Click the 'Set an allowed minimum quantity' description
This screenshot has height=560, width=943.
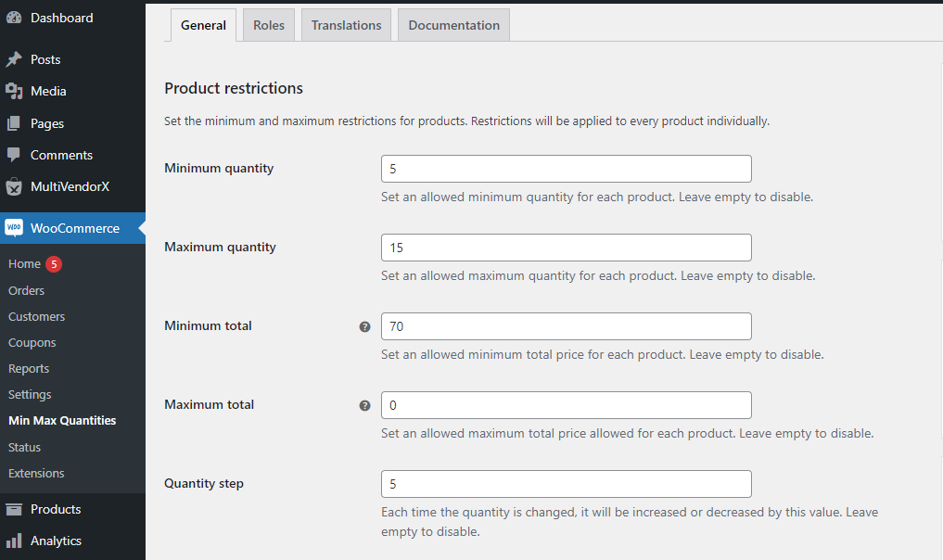(597, 197)
